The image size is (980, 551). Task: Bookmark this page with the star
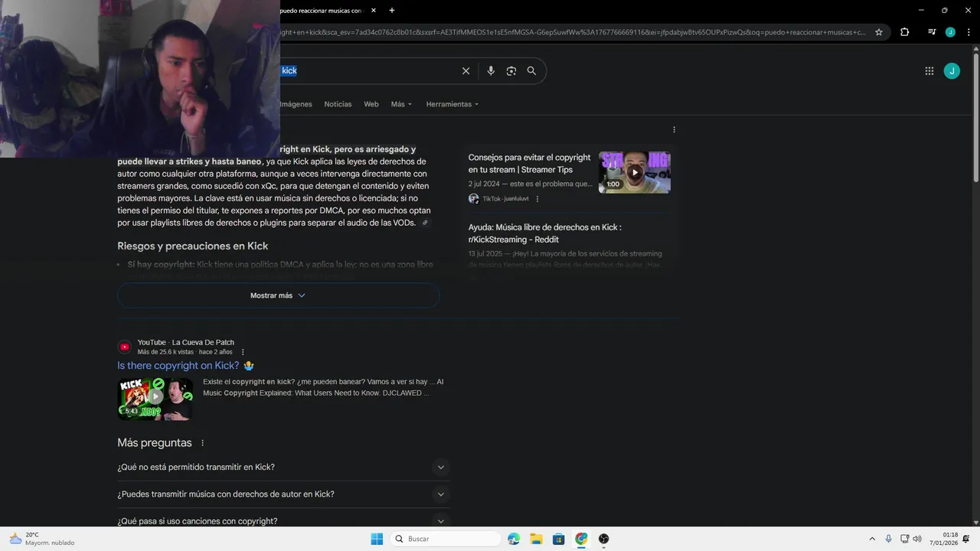879,32
